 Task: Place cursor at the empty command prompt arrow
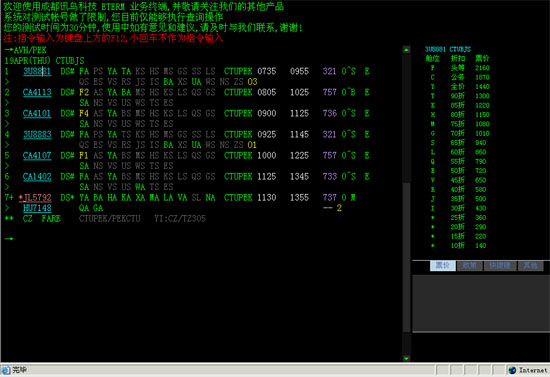(9, 239)
